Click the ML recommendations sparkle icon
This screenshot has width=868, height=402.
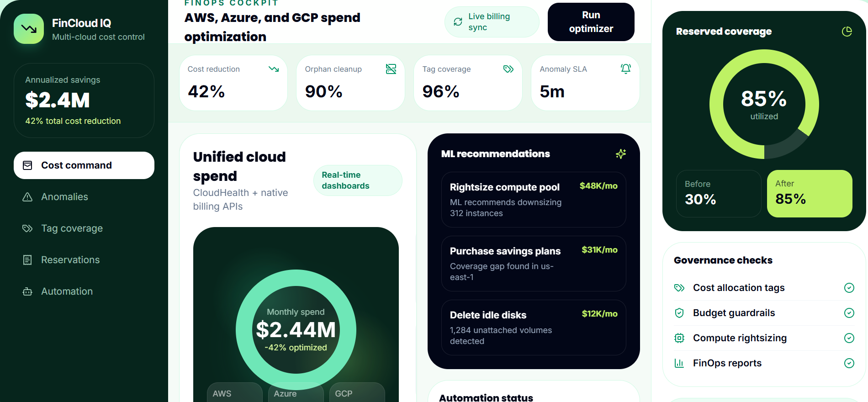point(621,154)
